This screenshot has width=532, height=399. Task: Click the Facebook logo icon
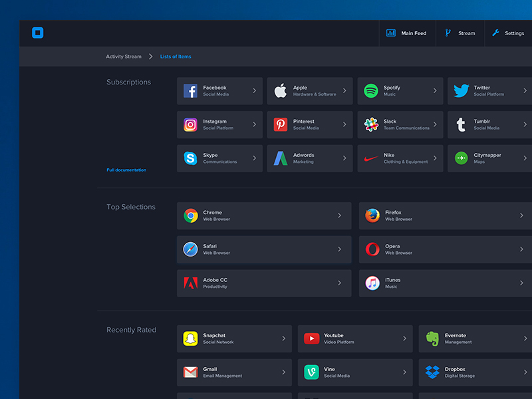tap(190, 91)
